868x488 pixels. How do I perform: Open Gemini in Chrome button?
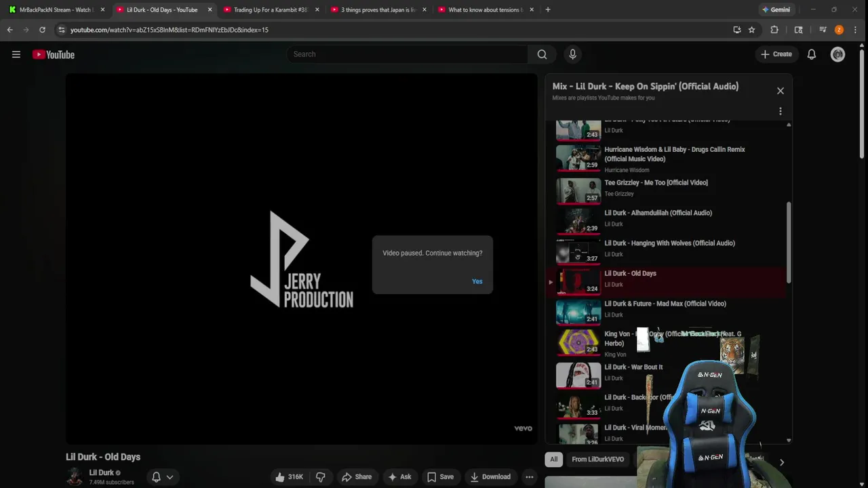pyautogui.click(x=776, y=9)
